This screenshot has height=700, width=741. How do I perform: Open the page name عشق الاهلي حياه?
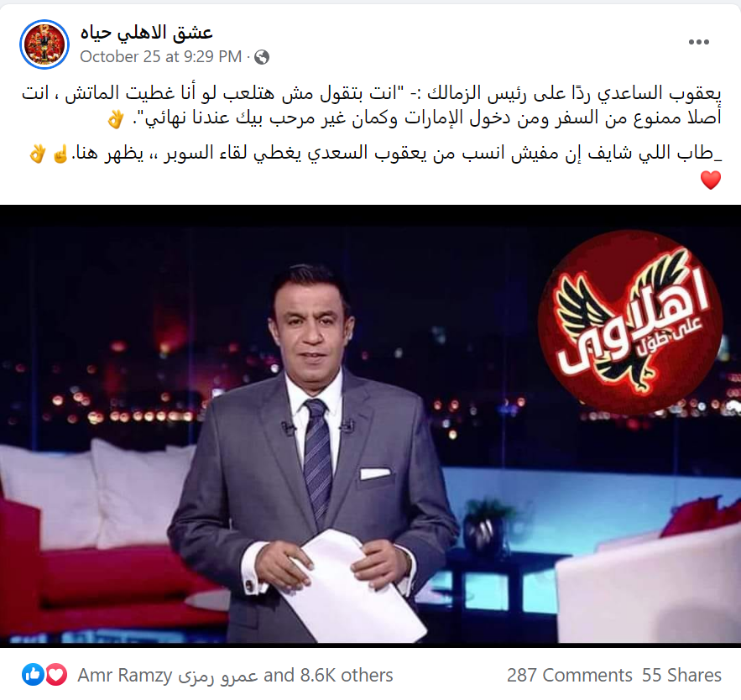[x=147, y=33]
